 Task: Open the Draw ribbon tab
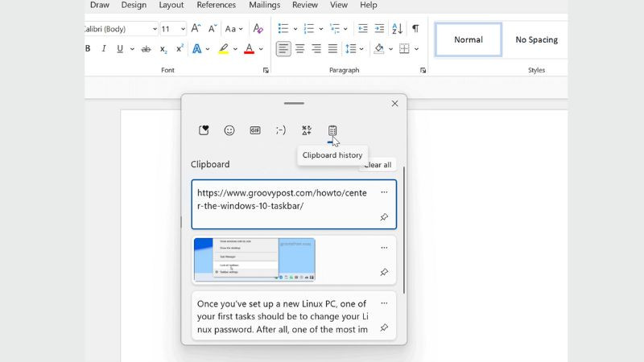pos(99,5)
